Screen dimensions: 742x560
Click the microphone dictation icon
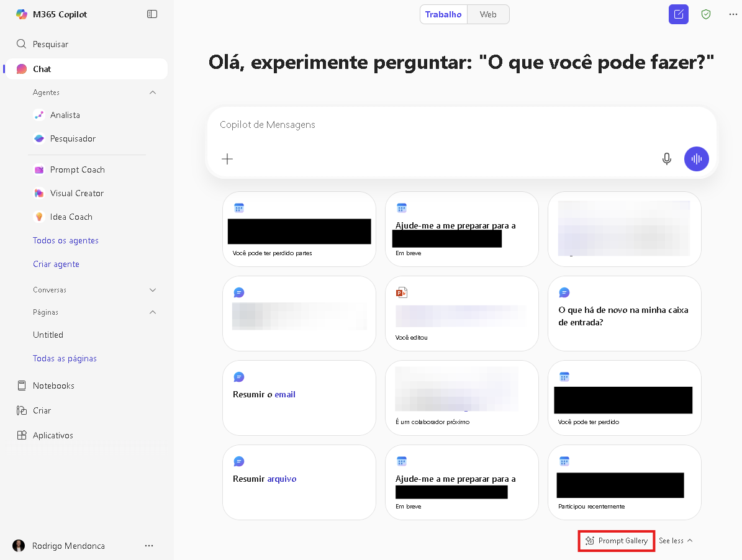point(666,159)
